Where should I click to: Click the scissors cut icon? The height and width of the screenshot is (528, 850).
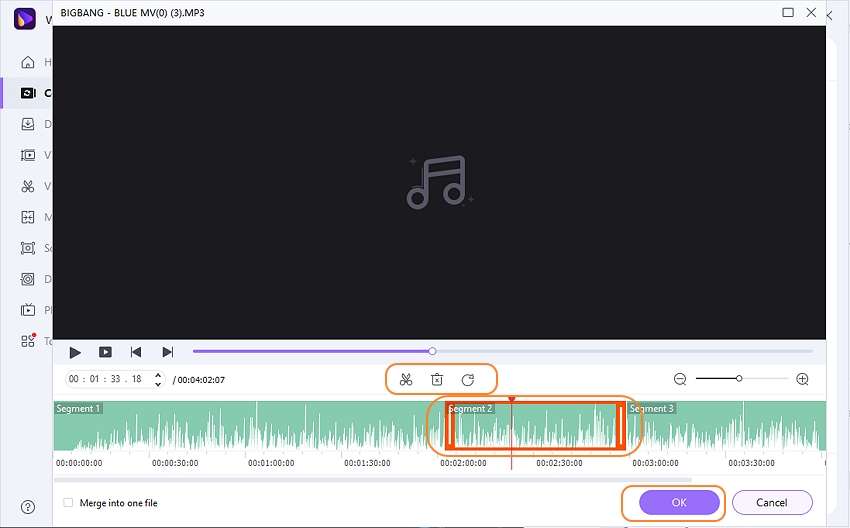405,379
